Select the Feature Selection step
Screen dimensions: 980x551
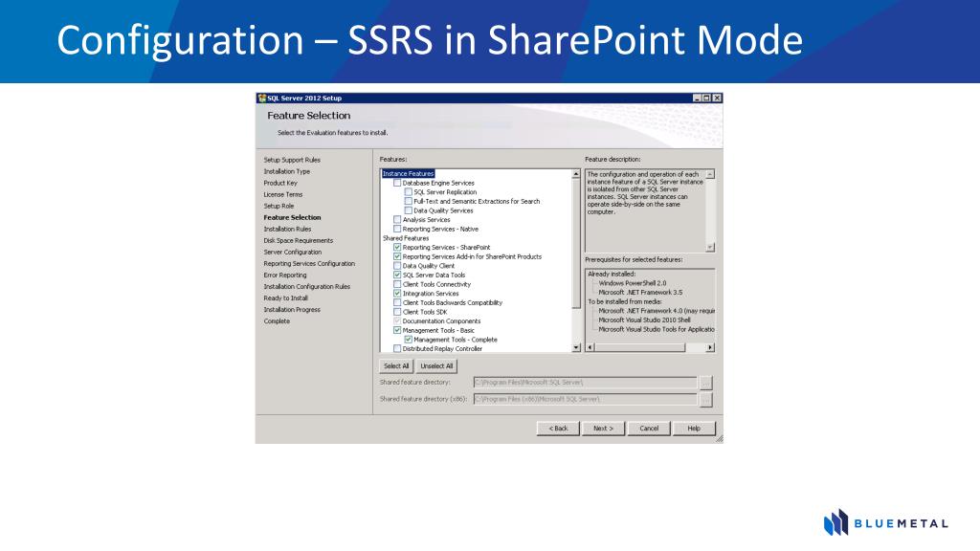292,217
